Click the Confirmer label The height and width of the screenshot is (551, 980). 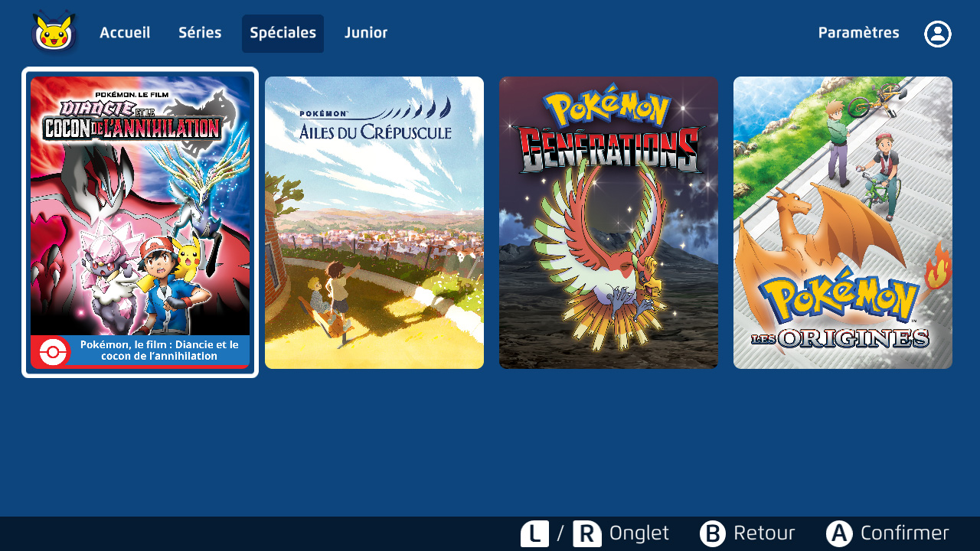point(904,533)
